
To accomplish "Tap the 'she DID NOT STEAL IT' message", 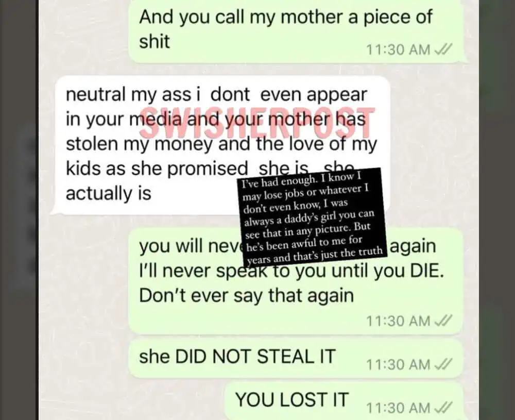I will [x=296, y=359].
